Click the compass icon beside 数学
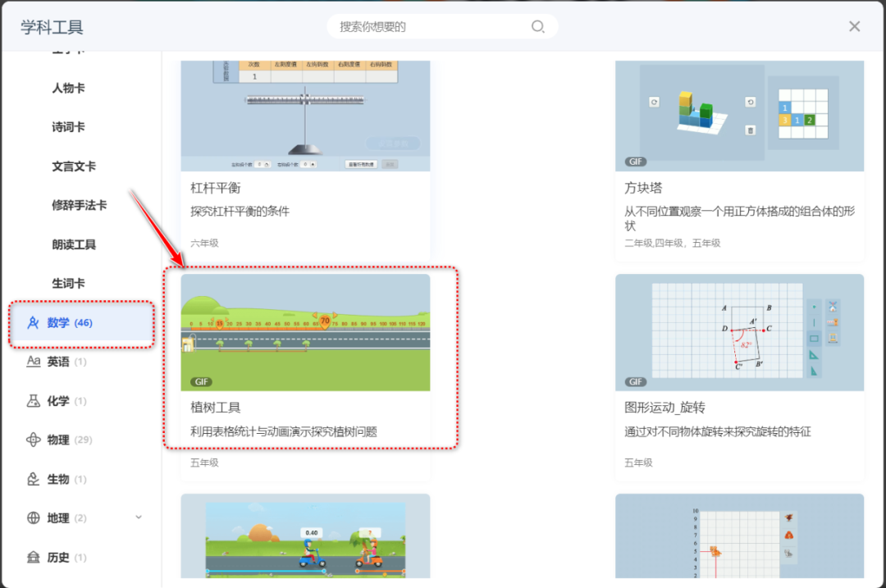Screen dimensions: 886x588 click(34, 322)
